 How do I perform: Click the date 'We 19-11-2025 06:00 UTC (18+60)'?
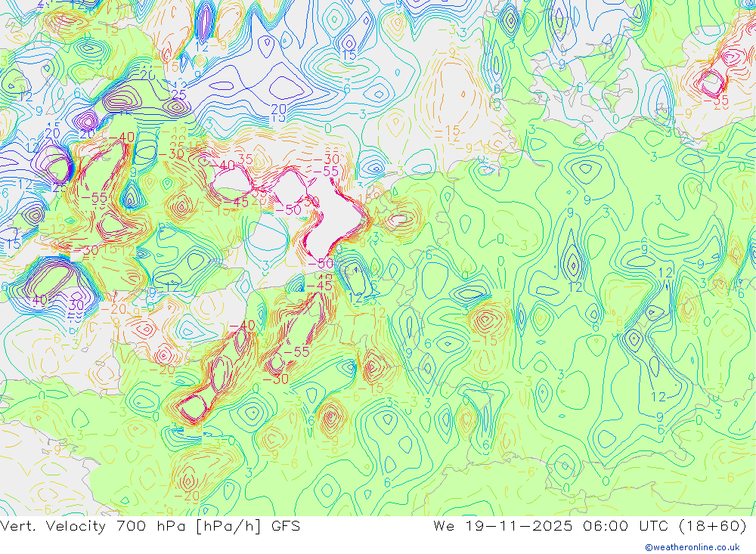(590, 525)
